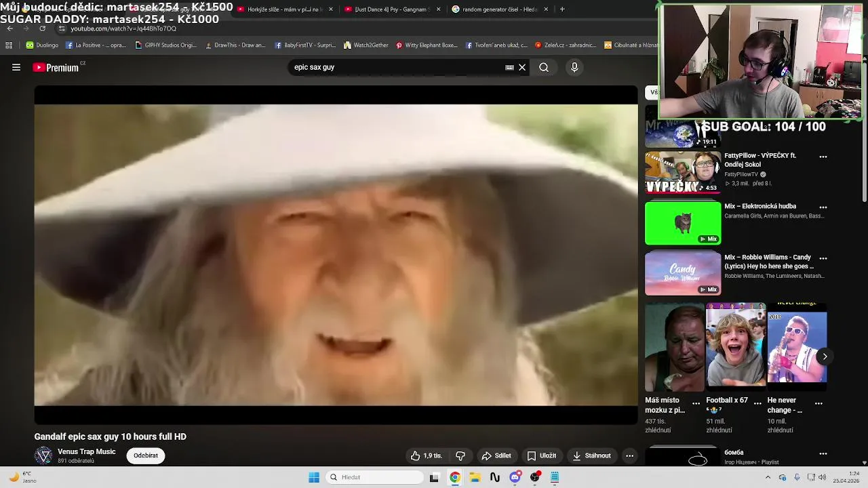Close the 'Horkýže slíže' tab
The image size is (868, 488).
click(331, 9)
